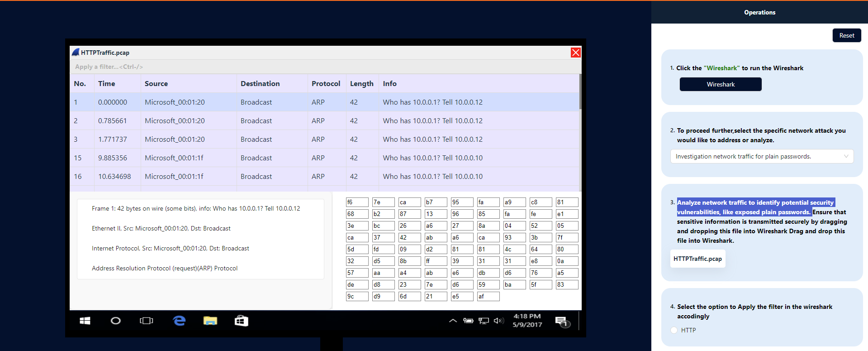Expand the network attack selection dropdown

tap(762, 156)
